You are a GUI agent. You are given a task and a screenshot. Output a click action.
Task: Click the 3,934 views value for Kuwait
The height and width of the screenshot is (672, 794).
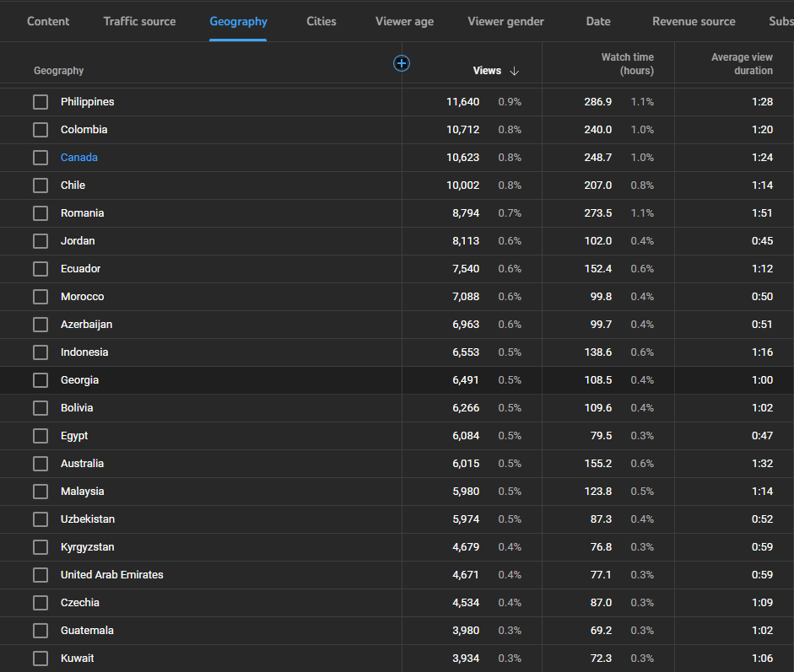[466, 659]
